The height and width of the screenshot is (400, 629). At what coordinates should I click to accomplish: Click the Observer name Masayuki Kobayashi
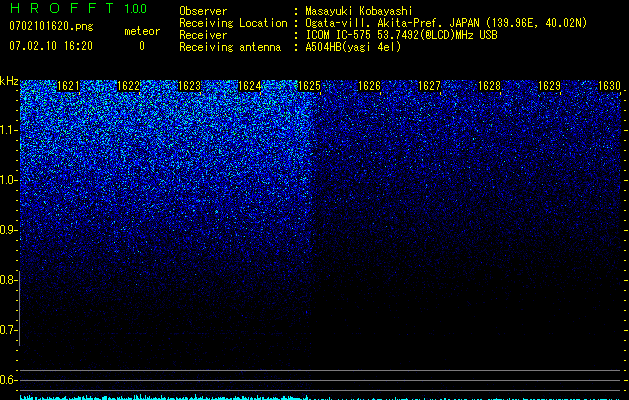tap(359, 11)
